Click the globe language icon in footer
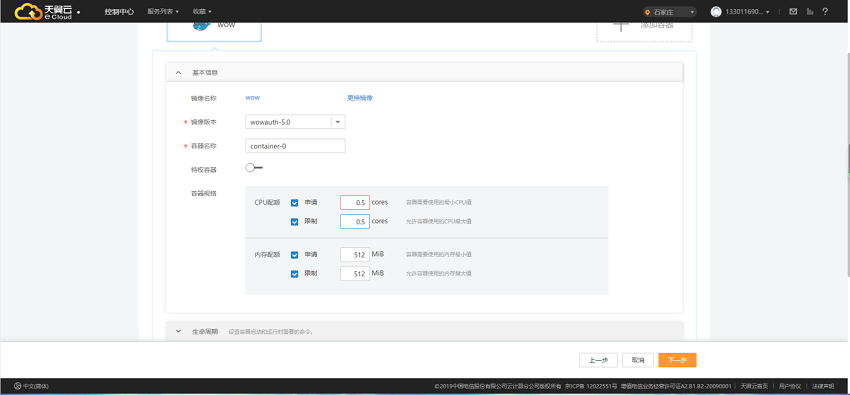The height and width of the screenshot is (395, 850). (17, 386)
